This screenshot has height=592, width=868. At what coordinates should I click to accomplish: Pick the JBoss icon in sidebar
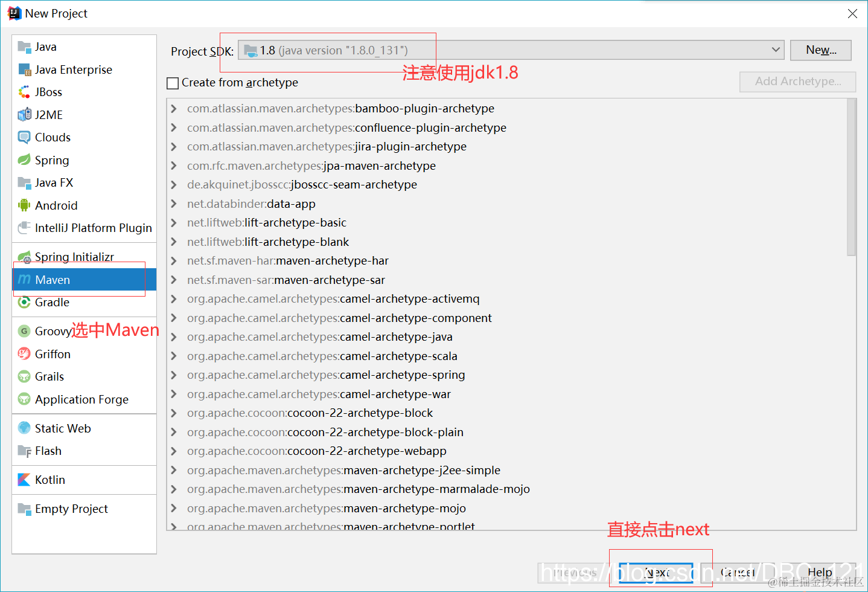(24, 92)
